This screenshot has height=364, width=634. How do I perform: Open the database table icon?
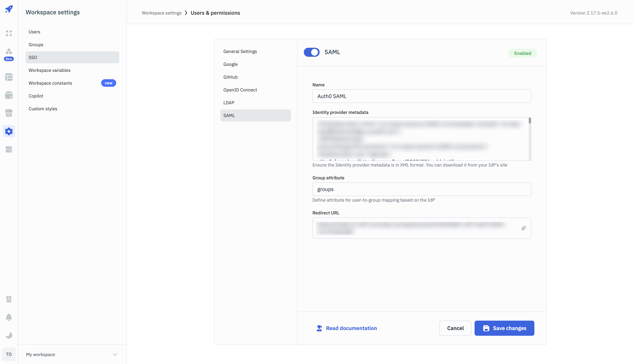9,77
